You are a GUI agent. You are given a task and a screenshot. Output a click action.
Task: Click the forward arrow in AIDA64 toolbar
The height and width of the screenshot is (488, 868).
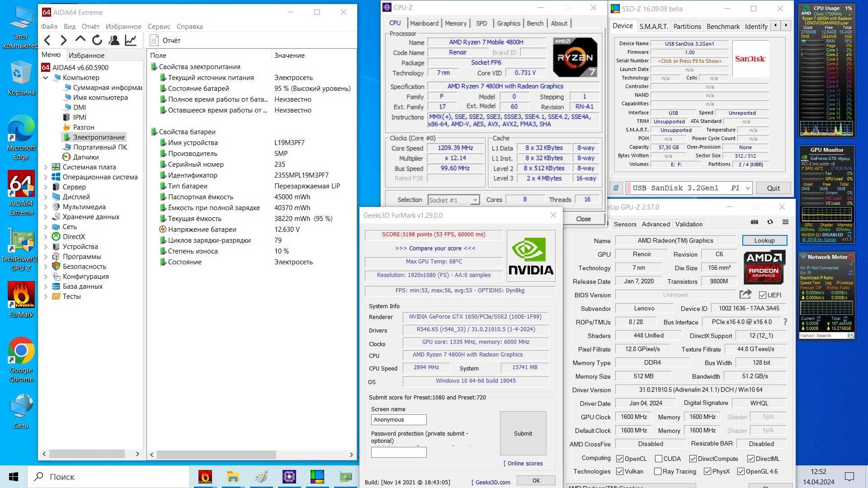(64, 41)
